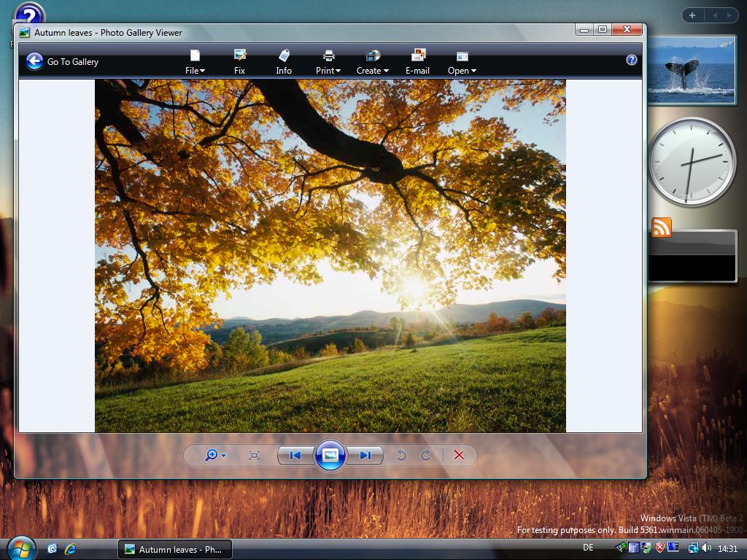Skip to the next photo
The image size is (747, 560).
click(x=365, y=455)
